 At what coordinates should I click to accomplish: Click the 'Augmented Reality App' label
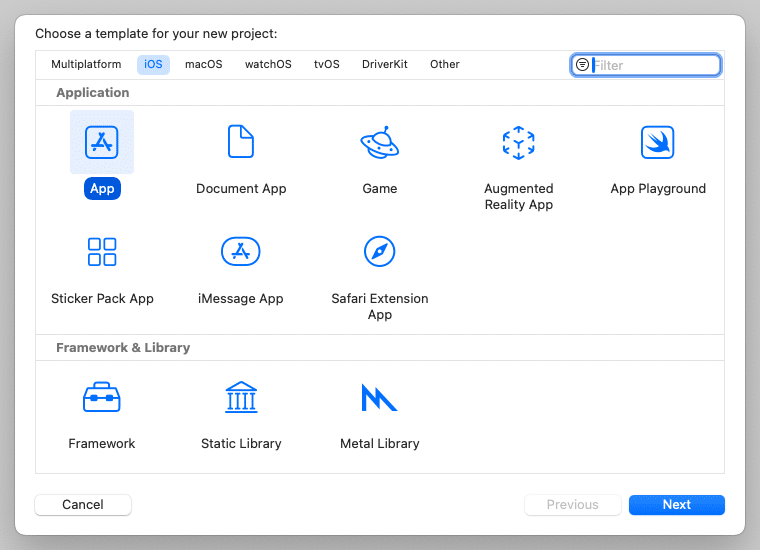(x=519, y=196)
